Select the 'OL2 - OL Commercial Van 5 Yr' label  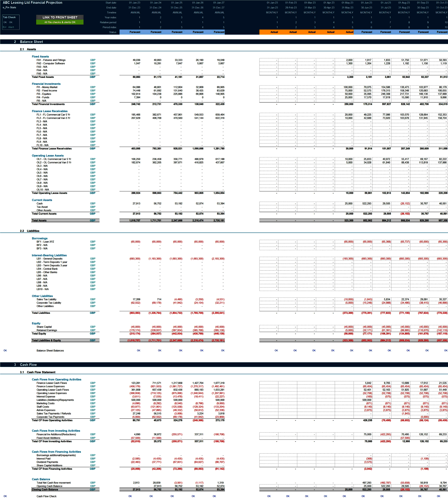[54, 163]
